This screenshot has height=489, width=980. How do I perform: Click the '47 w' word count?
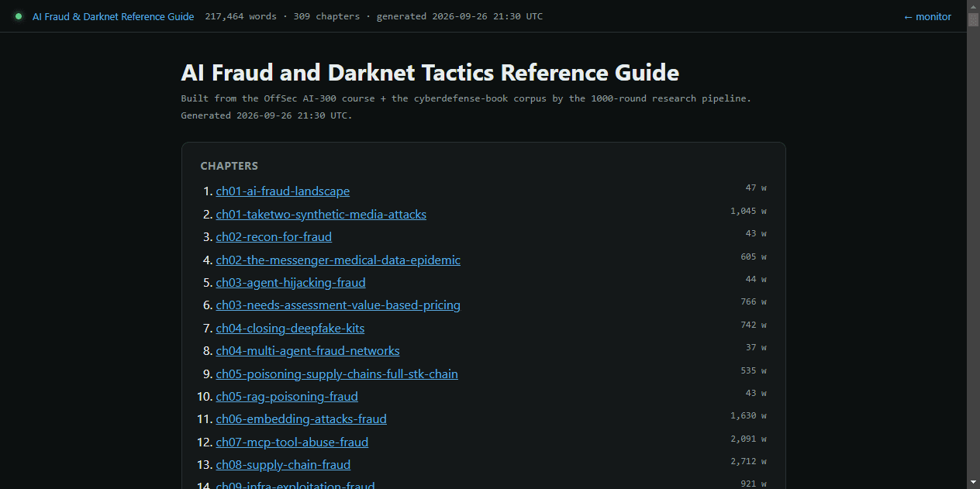tap(756, 188)
